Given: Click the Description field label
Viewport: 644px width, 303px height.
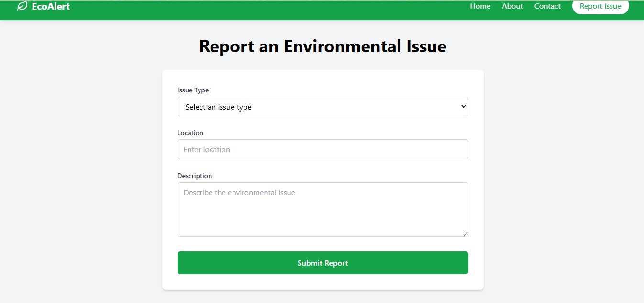Looking at the screenshot, I should tap(195, 176).
